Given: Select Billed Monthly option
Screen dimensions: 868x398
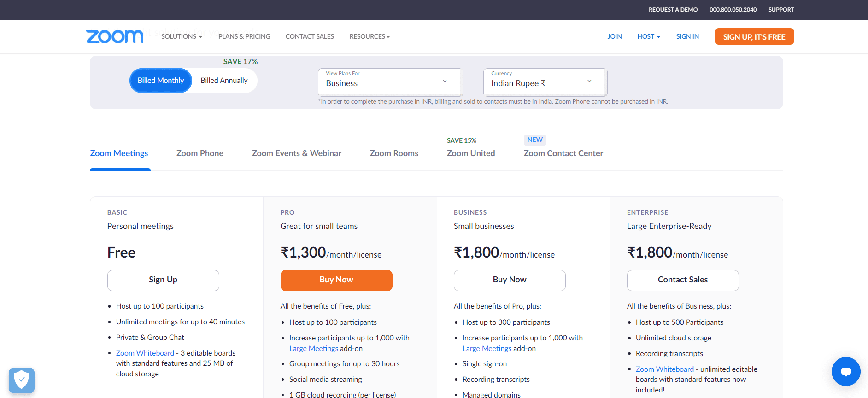Looking at the screenshot, I should (161, 81).
